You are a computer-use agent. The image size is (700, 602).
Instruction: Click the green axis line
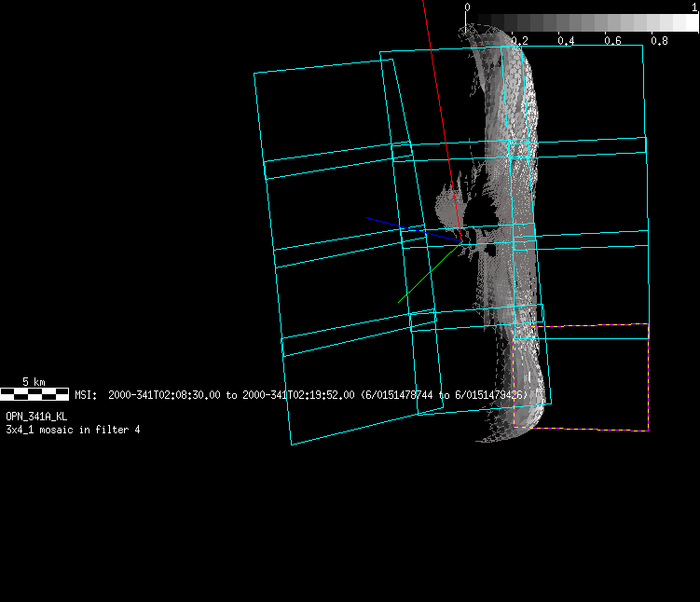click(x=429, y=275)
